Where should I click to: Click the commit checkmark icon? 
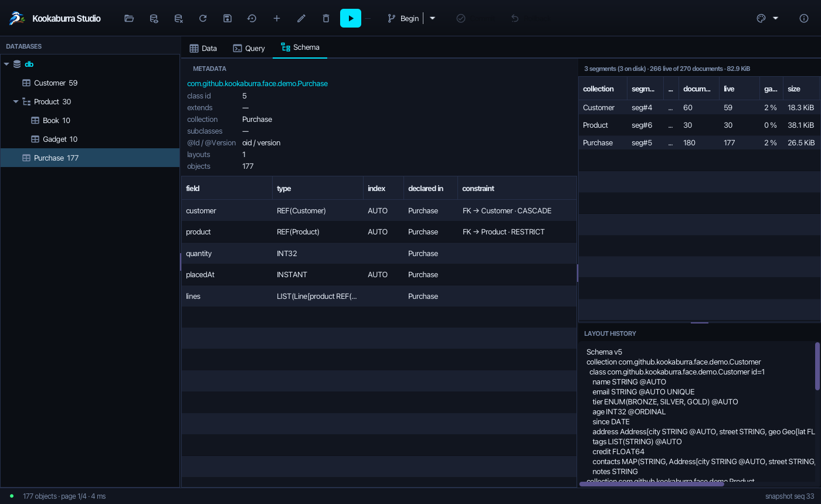pos(461,18)
